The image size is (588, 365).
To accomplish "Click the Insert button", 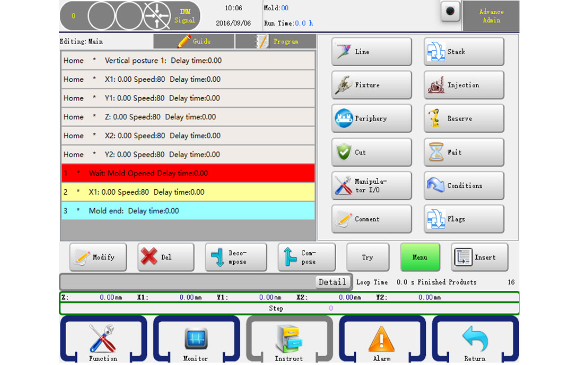I will coord(479,257).
